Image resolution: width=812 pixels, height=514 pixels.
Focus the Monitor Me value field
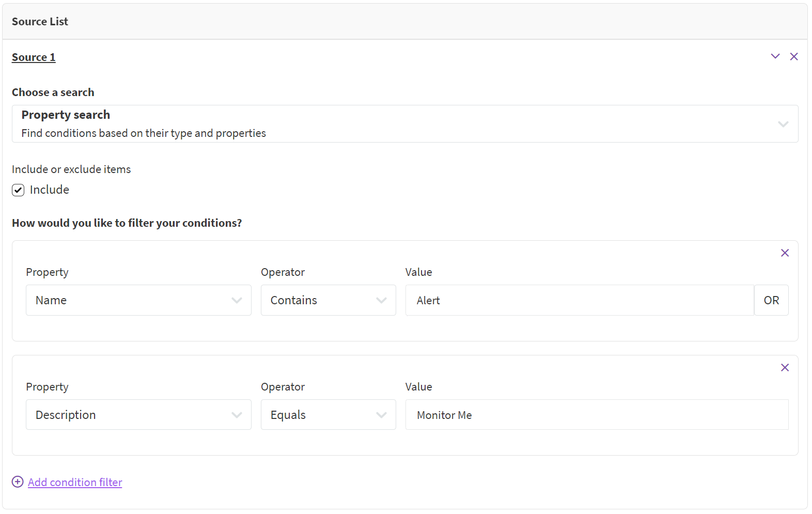(x=597, y=415)
